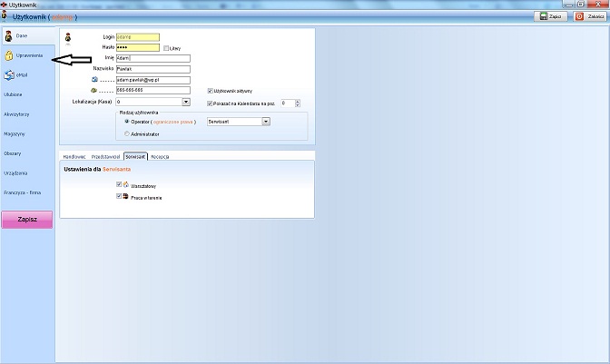Click the red power icon in top toolbar

point(580,16)
